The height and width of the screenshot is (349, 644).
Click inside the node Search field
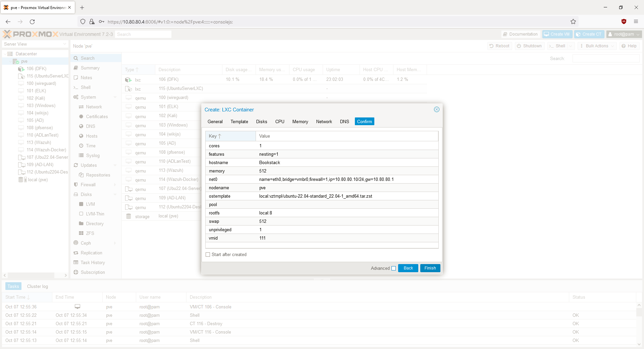pyautogui.click(x=606, y=58)
